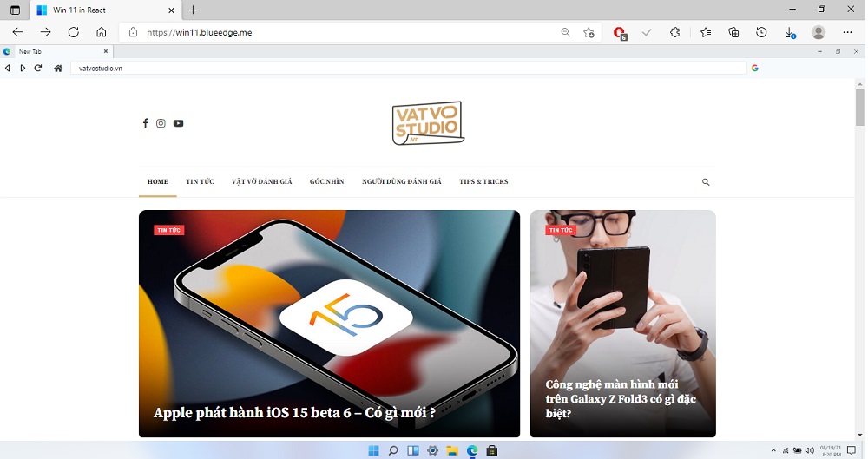Go forward with outer browser arrow

coord(45,32)
